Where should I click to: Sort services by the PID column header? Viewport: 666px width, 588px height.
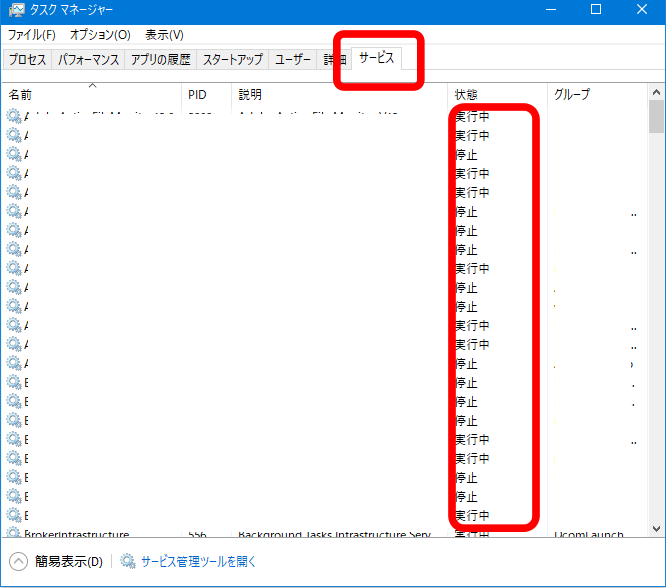(207, 94)
